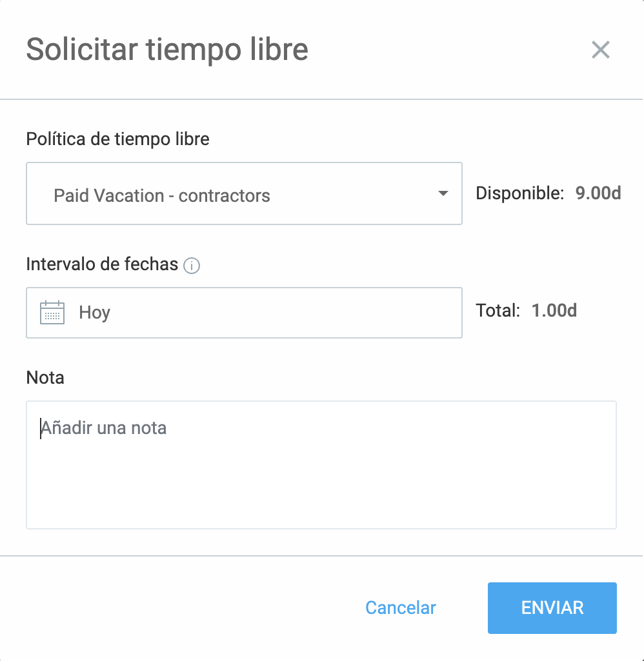Image resolution: width=644 pixels, height=661 pixels.
Task: Click the Nota section label
Action: coord(45,378)
